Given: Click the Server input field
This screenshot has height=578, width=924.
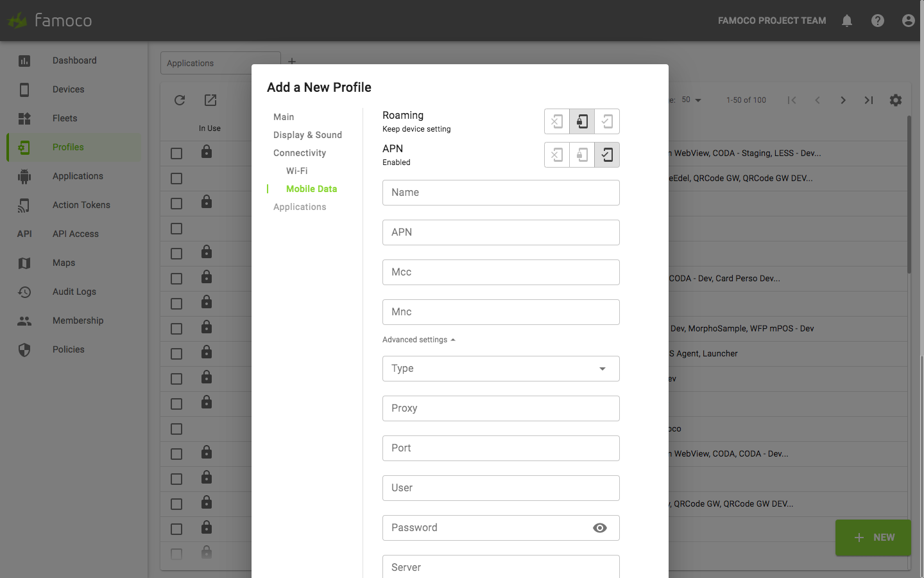Looking at the screenshot, I should point(501,566).
